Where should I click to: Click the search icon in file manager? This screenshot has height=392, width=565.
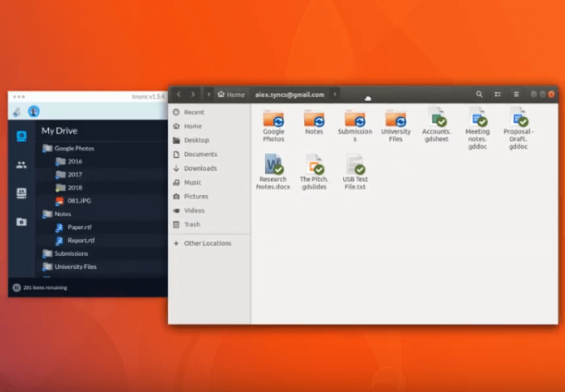click(x=479, y=95)
